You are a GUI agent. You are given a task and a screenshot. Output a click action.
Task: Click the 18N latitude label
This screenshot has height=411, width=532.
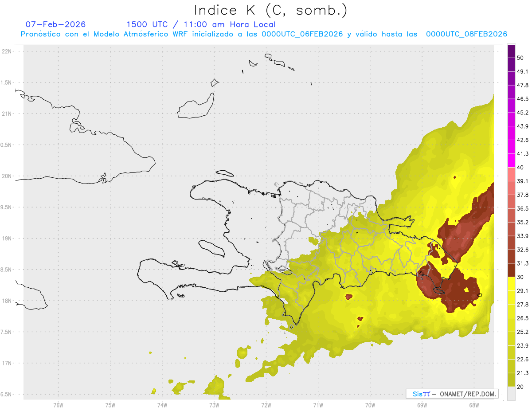click(8, 301)
